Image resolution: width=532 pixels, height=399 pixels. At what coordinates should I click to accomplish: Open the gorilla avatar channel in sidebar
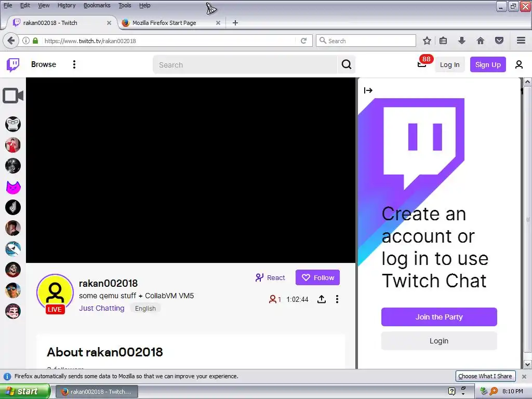pyautogui.click(x=13, y=124)
